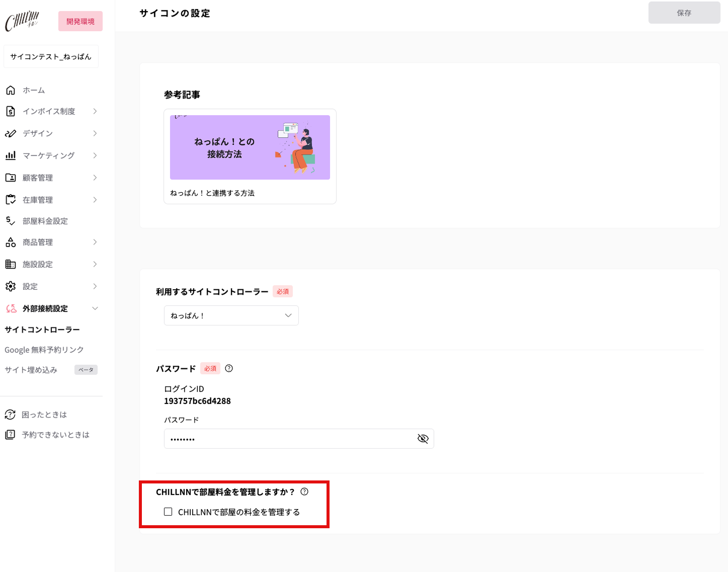
Task: Show password with the eye icon
Action: coord(423,439)
